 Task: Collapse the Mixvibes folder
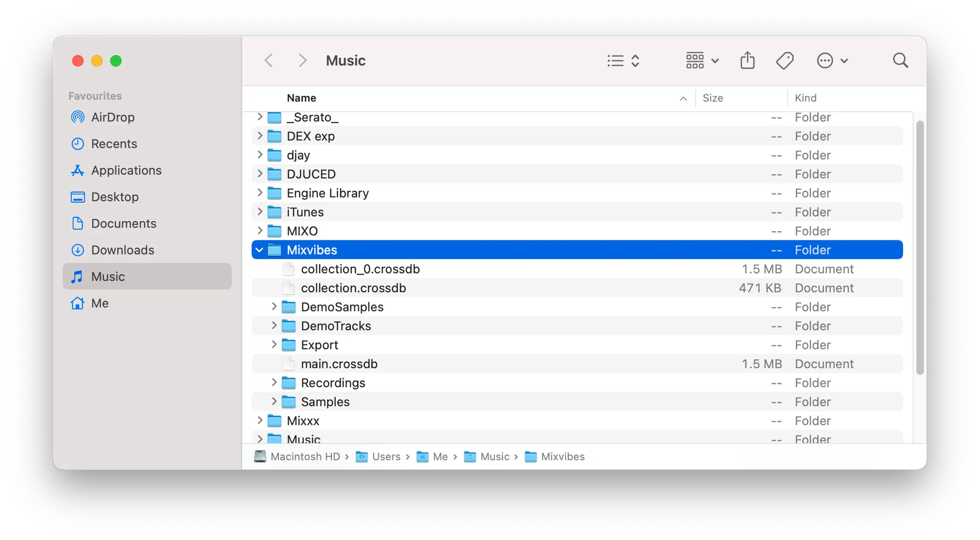260,250
